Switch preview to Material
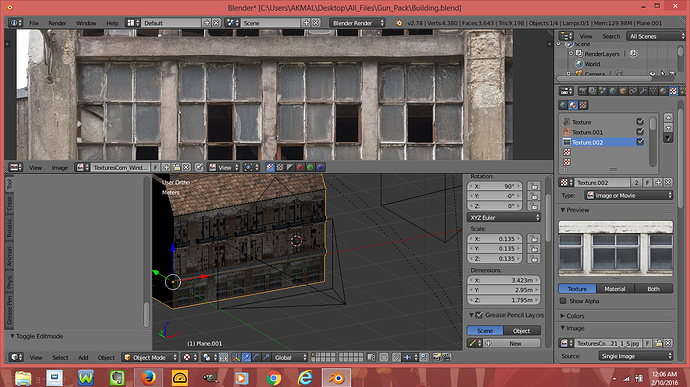This screenshot has width=690, height=387. (615, 289)
